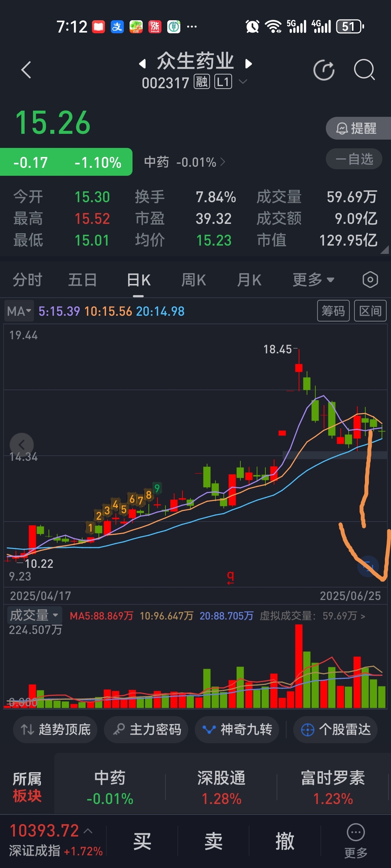This screenshot has width=391, height=868.
Task: Tap the Alipay notification icon
Action: pos(117,27)
